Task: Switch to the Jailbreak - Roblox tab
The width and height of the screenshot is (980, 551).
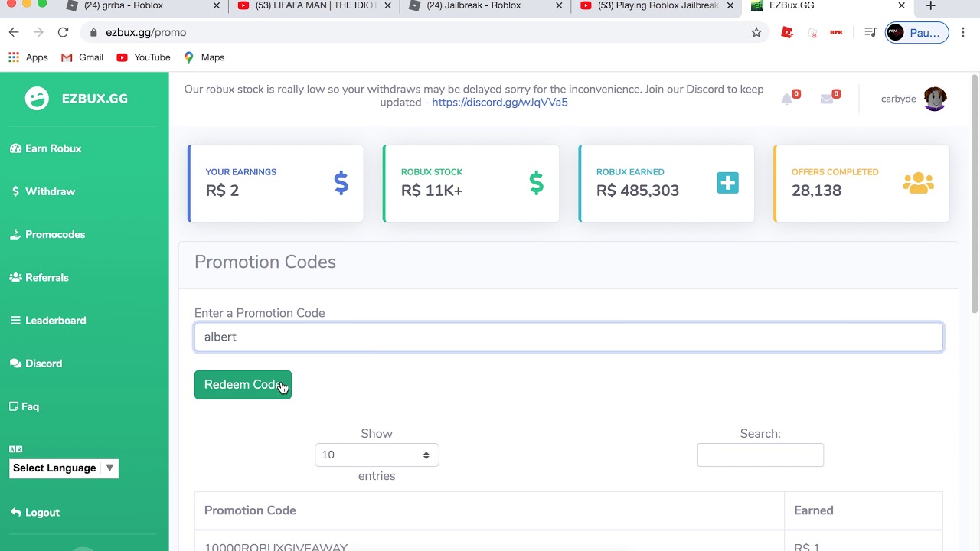Action: click(475, 6)
